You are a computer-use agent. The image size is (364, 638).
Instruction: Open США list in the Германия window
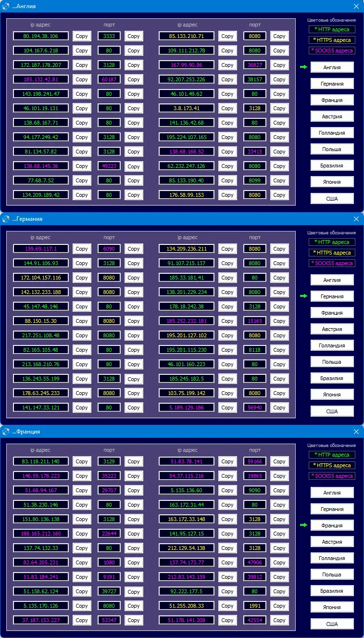pyautogui.click(x=332, y=411)
